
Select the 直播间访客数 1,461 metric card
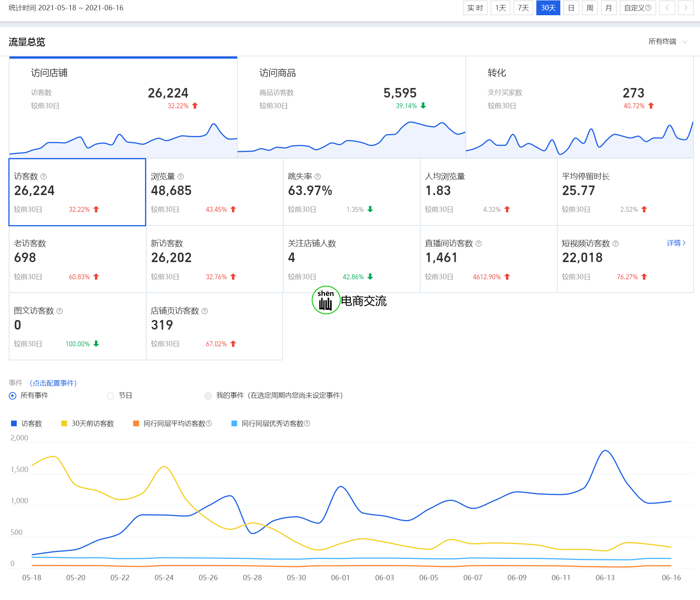pyautogui.click(x=489, y=259)
